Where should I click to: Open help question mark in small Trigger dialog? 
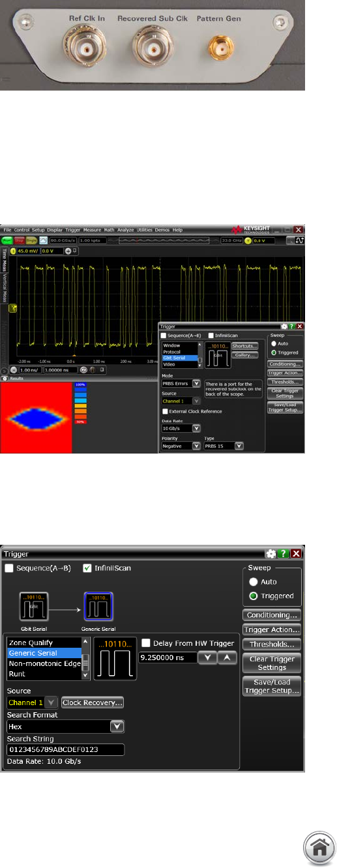point(291,326)
